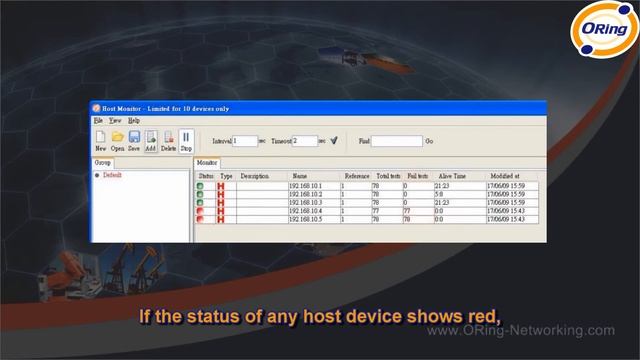Select the host name 192.168.10.4
Viewport: 640px width, 360px height.
(x=306, y=211)
